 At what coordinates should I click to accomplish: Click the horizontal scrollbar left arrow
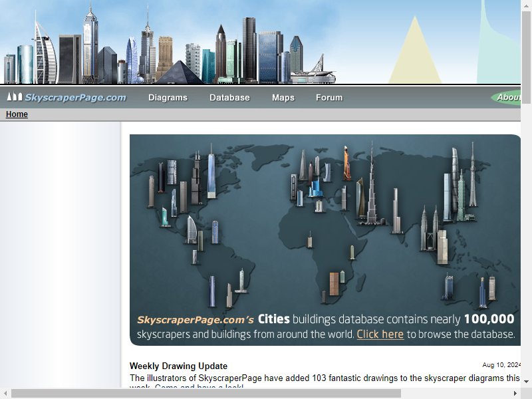(5, 394)
